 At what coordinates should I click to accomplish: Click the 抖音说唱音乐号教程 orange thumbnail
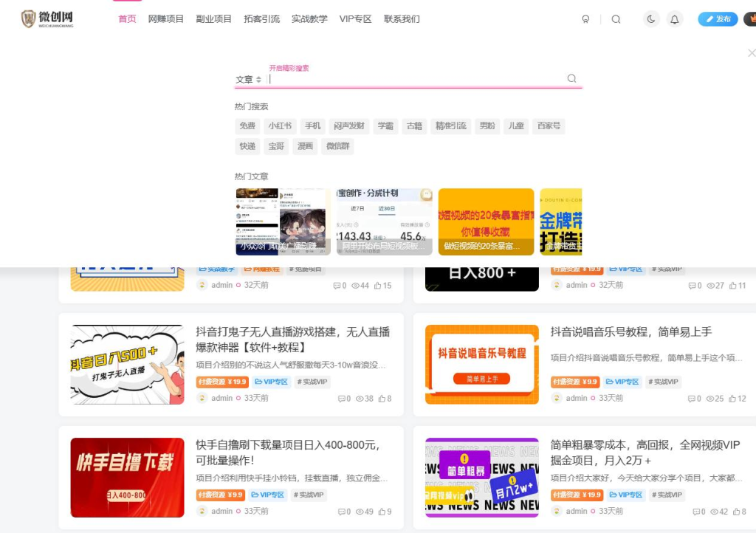(x=481, y=365)
